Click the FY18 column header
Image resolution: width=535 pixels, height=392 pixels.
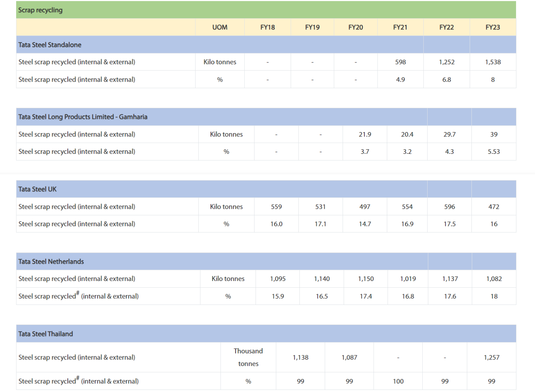click(267, 27)
